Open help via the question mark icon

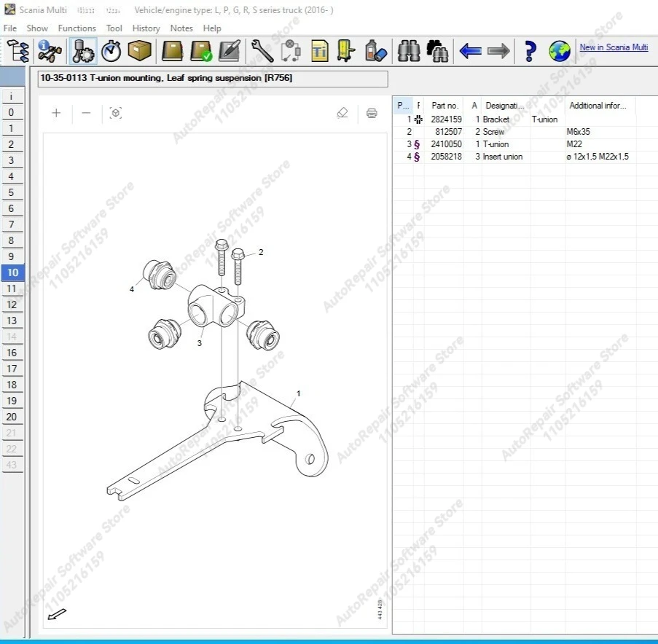(529, 51)
